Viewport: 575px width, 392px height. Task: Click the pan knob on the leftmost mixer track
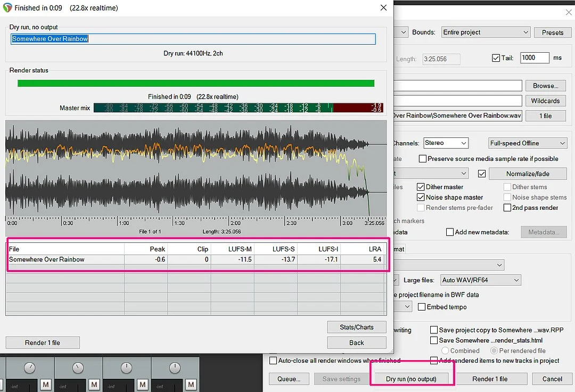pyautogui.click(x=30, y=368)
